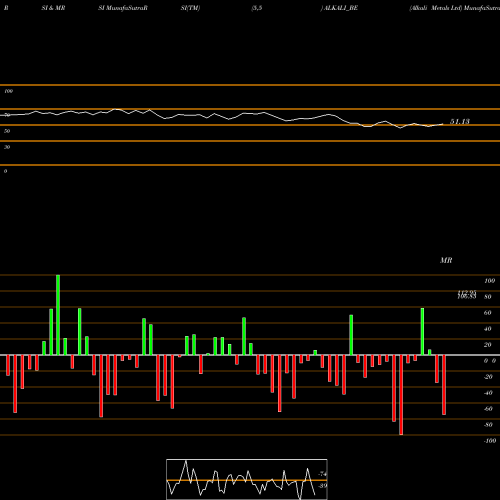Click the (5,5 parameter text in header
The image size is (500, 500).
click(x=257, y=8)
